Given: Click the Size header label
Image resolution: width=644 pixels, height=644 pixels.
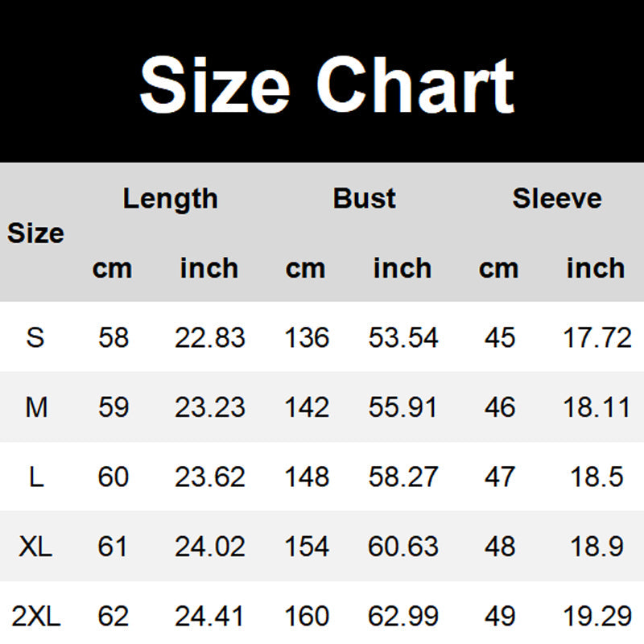Looking at the screenshot, I should click(x=35, y=233).
